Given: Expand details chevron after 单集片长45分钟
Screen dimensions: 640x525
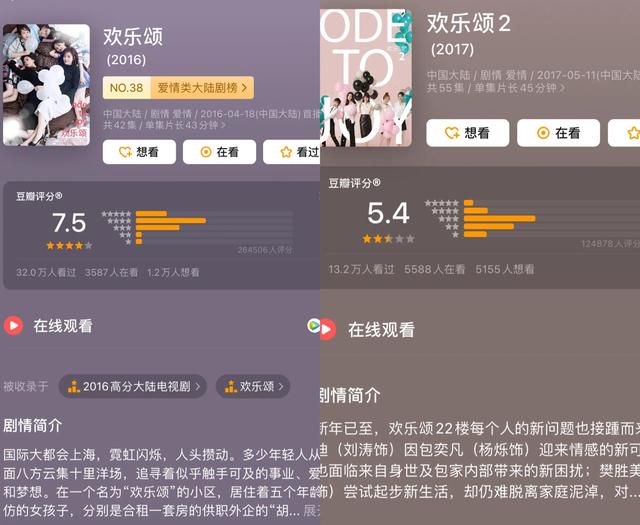Looking at the screenshot, I should pyautogui.click(x=562, y=87).
